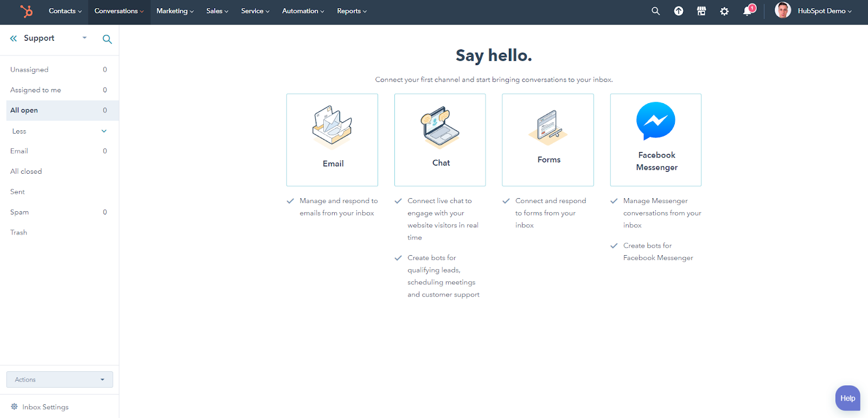Click the Facebook Messenger card label
Viewport: 868px width, 418px height.
tap(657, 161)
